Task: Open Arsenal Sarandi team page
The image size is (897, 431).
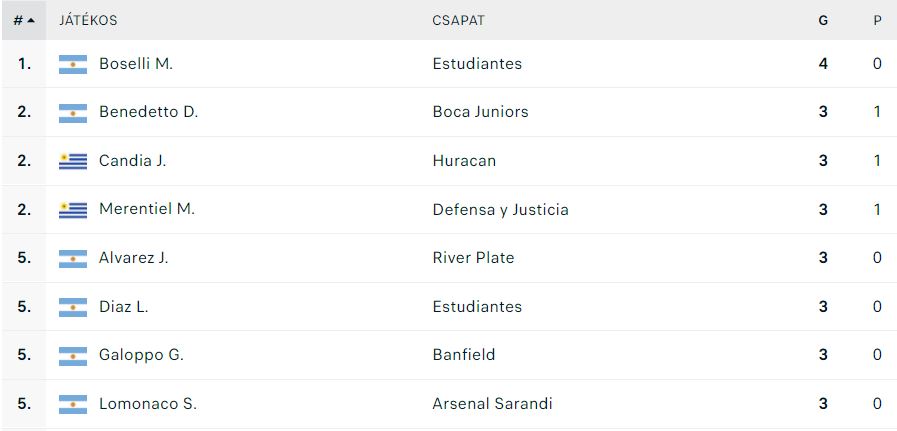Action: (492, 404)
